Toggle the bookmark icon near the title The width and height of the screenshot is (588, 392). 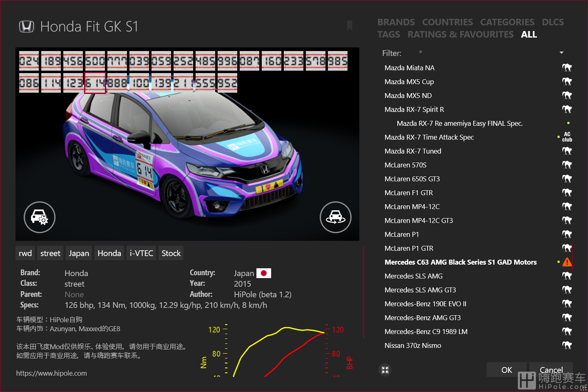pyautogui.click(x=350, y=25)
